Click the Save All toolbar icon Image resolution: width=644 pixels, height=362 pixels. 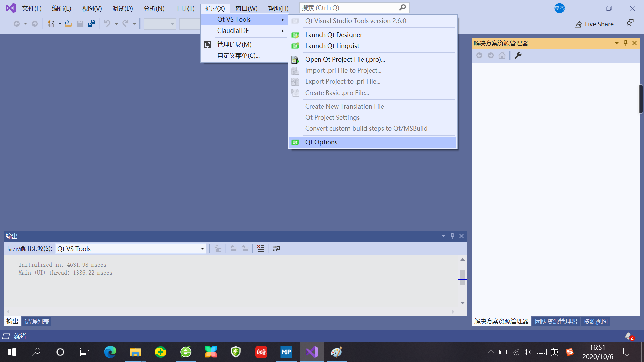pyautogui.click(x=91, y=24)
